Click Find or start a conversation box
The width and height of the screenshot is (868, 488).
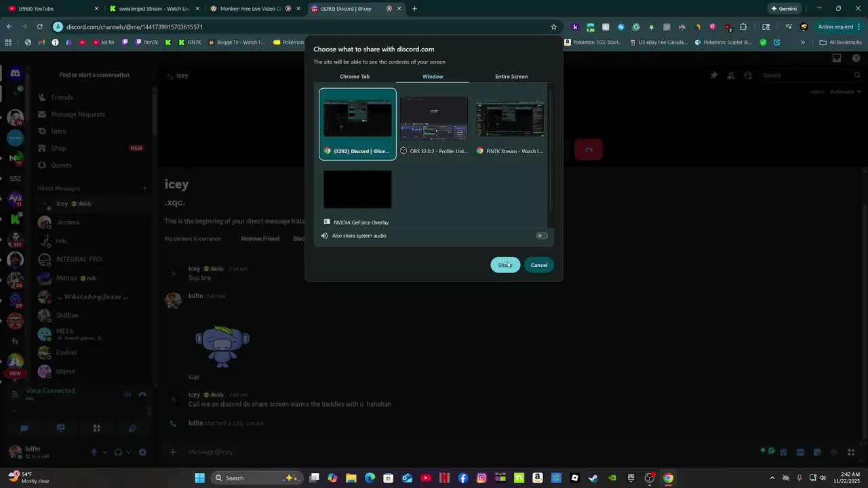[x=94, y=75]
